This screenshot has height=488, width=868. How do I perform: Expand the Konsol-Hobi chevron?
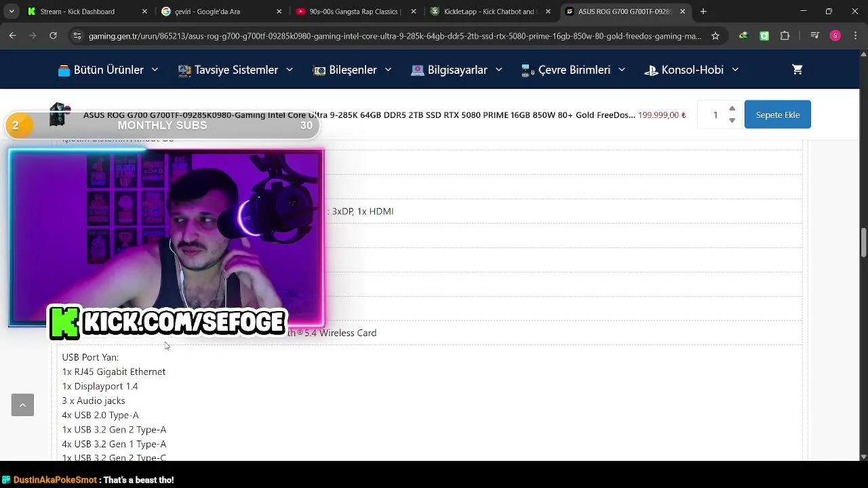tap(735, 70)
